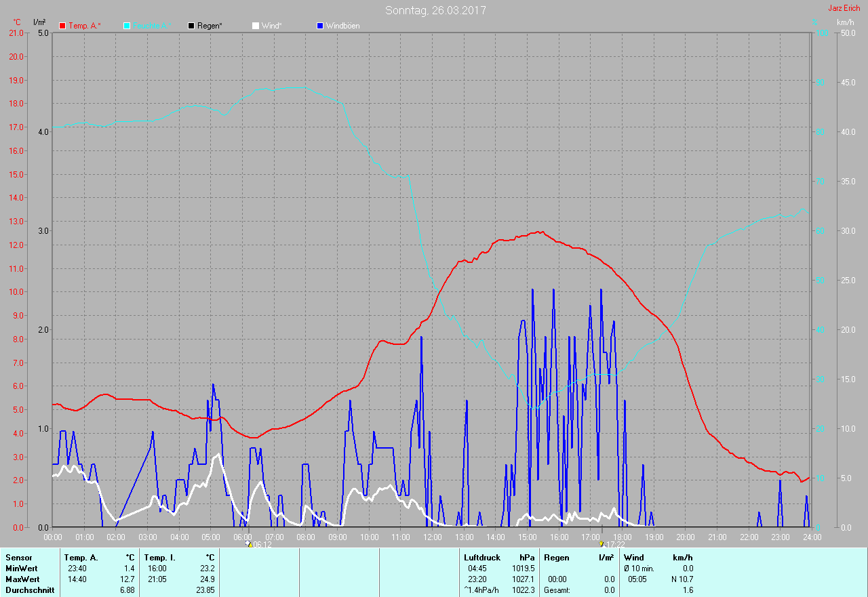Click the max wind value 'N 10.7'
The height and width of the screenshot is (597, 868).
tap(681, 579)
